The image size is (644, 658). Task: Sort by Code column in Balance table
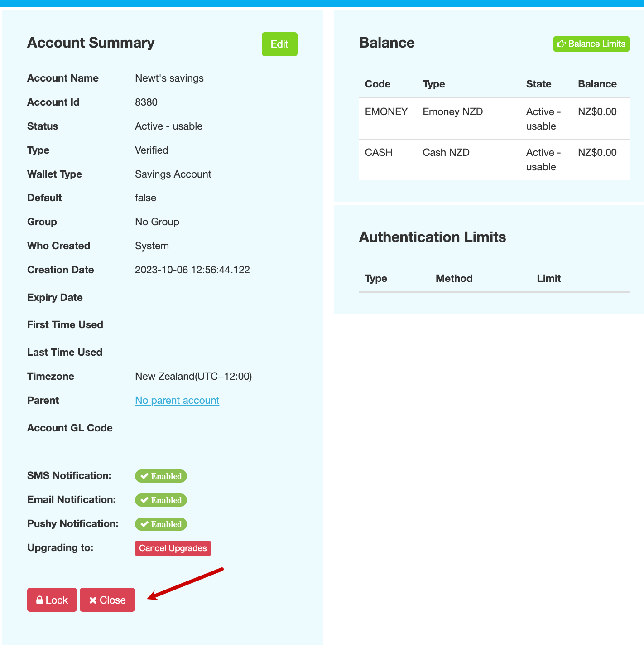pyautogui.click(x=378, y=84)
